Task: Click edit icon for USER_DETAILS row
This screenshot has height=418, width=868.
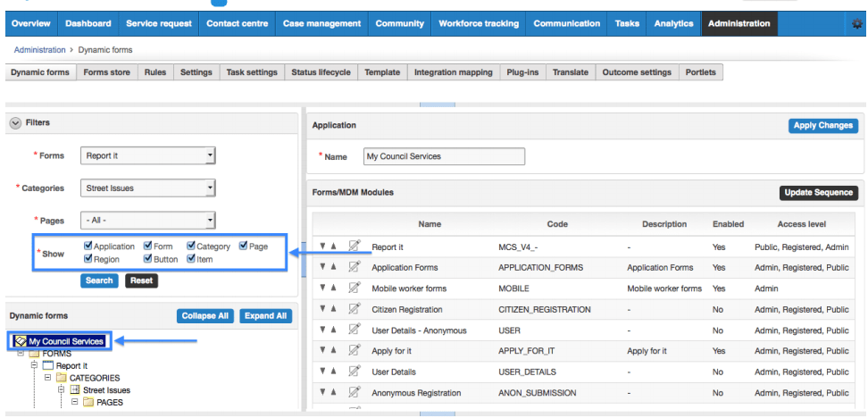Action: coord(355,372)
